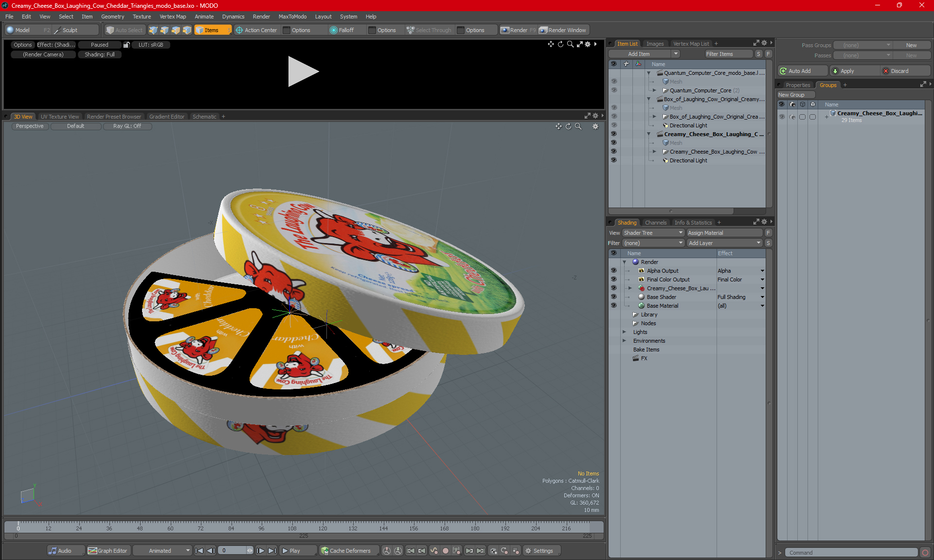Toggle visibility of Final Color Output
This screenshot has width=934, height=560.
pos(613,280)
